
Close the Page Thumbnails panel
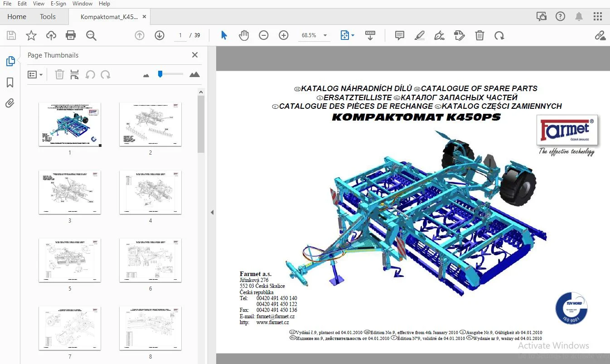pos(195,55)
